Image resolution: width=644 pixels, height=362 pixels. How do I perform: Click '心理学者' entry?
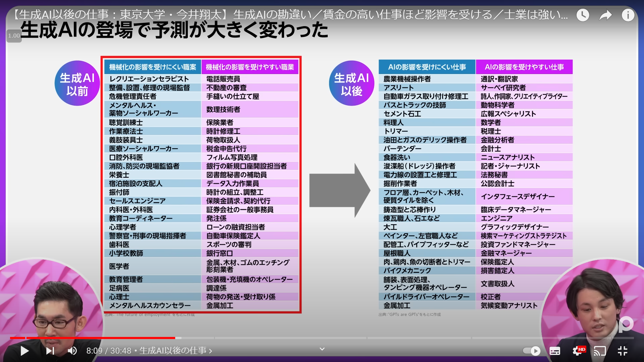[122, 227]
